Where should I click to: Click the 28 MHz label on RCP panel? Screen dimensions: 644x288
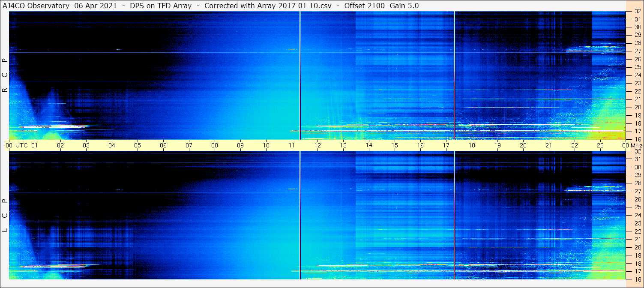coord(638,43)
